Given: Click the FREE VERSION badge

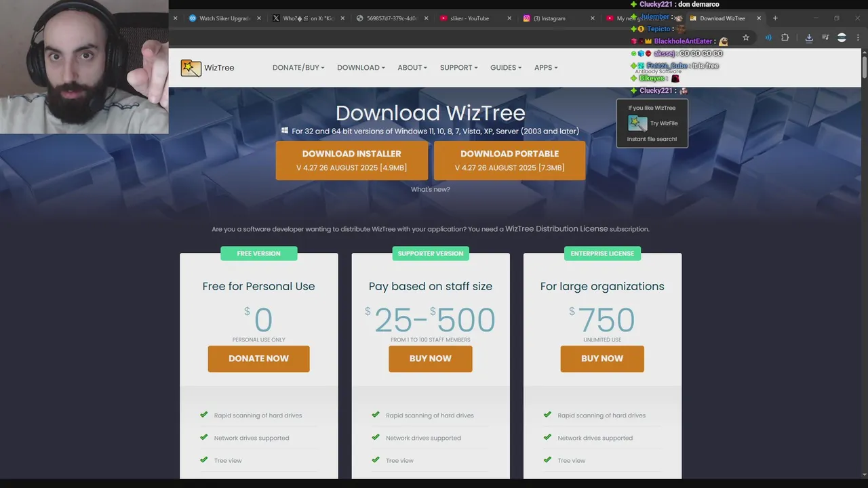Looking at the screenshot, I should tap(258, 253).
